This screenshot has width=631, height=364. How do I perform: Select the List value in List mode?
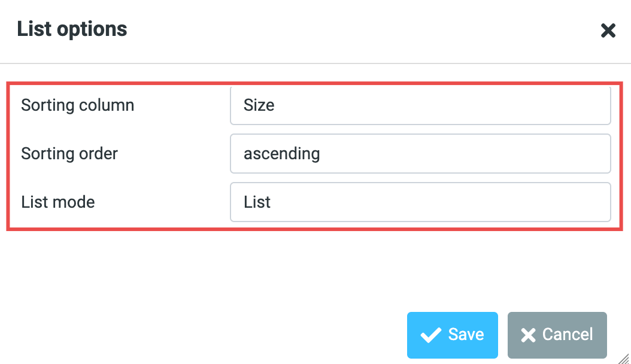point(257,202)
